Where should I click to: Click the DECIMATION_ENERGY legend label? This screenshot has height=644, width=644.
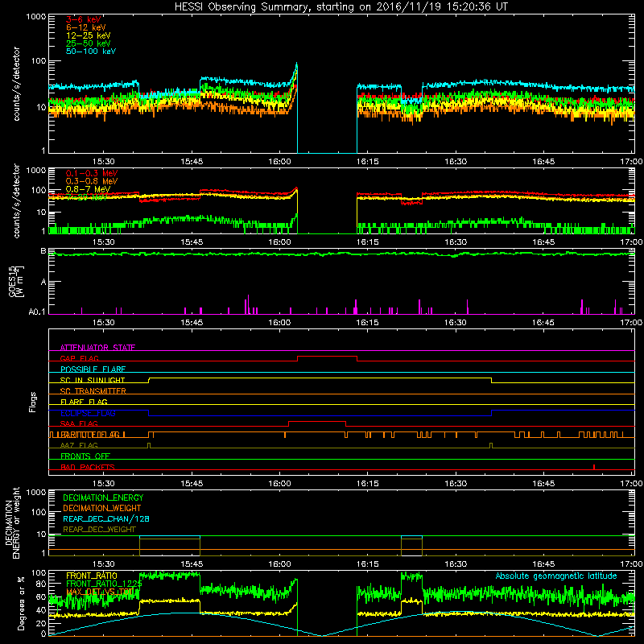pyautogui.click(x=103, y=497)
